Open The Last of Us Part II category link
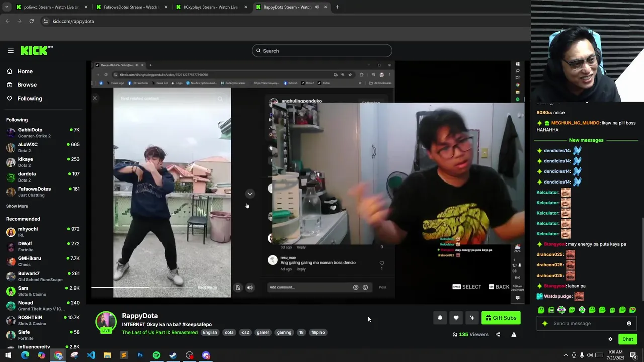 click(x=159, y=332)
